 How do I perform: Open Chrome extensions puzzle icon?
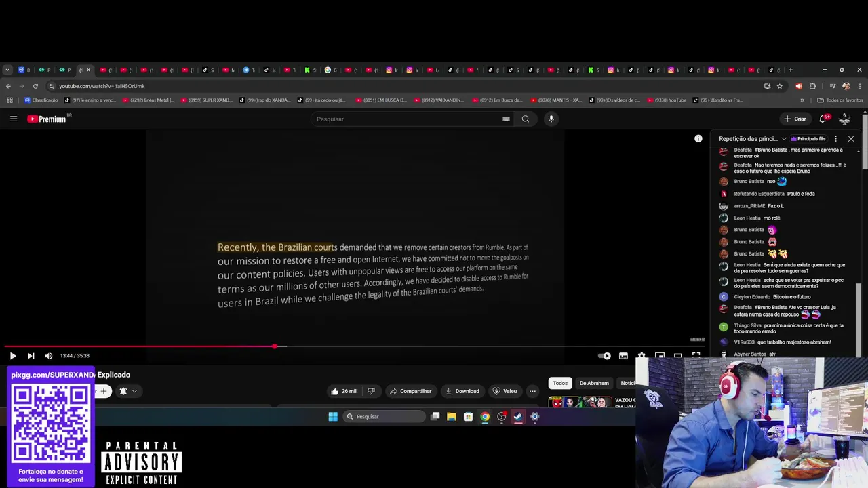point(812,86)
